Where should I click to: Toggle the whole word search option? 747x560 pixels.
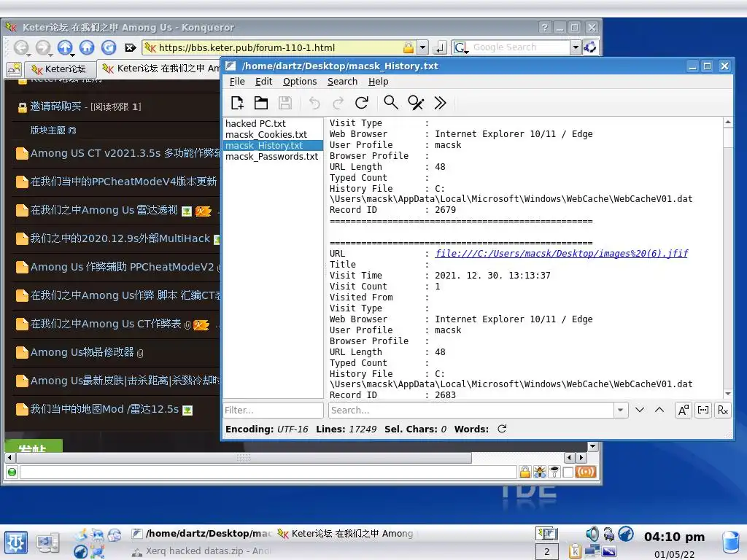pyautogui.click(x=703, y=410)
